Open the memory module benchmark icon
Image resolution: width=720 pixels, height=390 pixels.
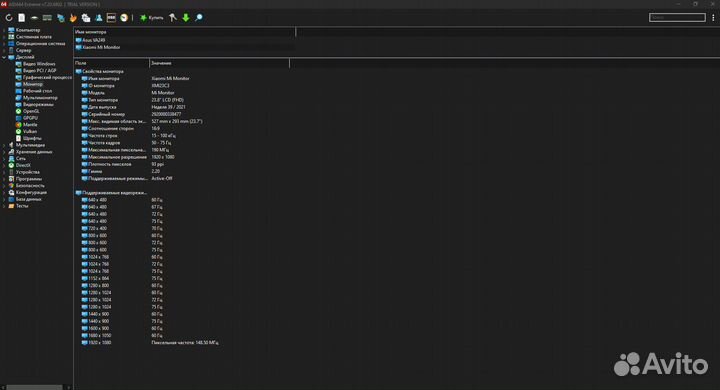[x=47, y=18]
